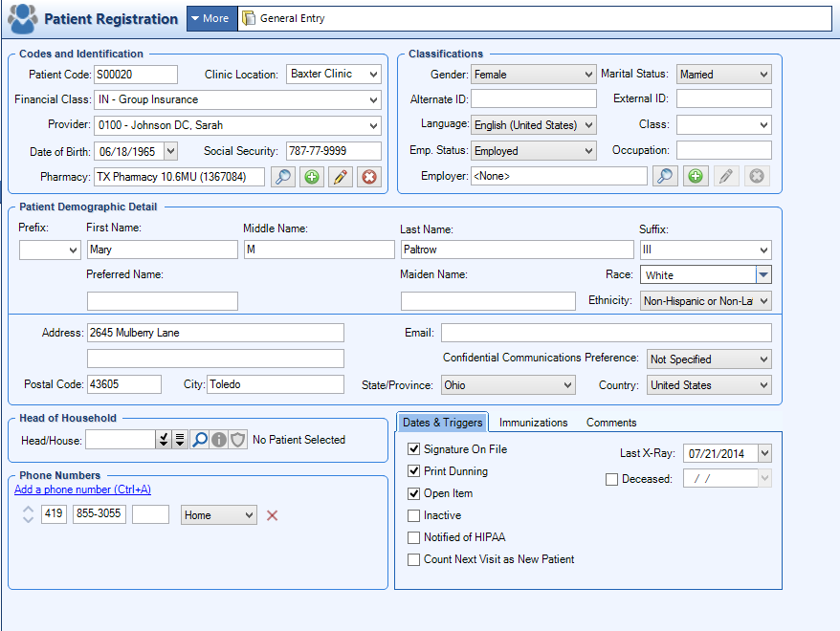The image size is (840, 631).
Task: Click the phone order up arrow stepper
Action: coord(27,509)
